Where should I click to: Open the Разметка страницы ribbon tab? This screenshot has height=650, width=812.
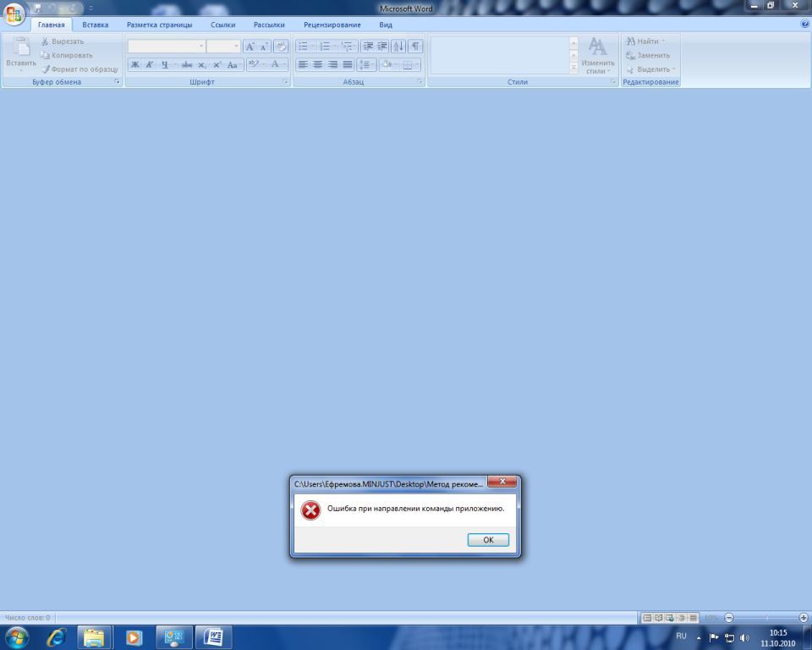pyautogui.click(x=160, y=25)
